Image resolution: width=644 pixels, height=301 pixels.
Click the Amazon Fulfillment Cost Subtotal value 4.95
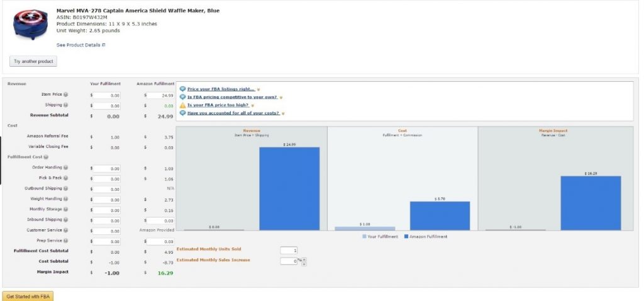169,252
